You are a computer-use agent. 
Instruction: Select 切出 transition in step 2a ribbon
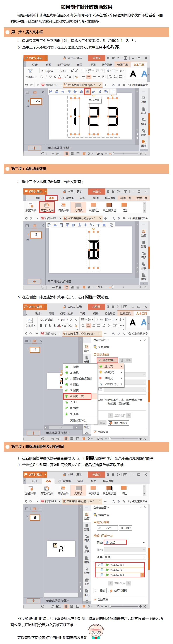point(125,207)
